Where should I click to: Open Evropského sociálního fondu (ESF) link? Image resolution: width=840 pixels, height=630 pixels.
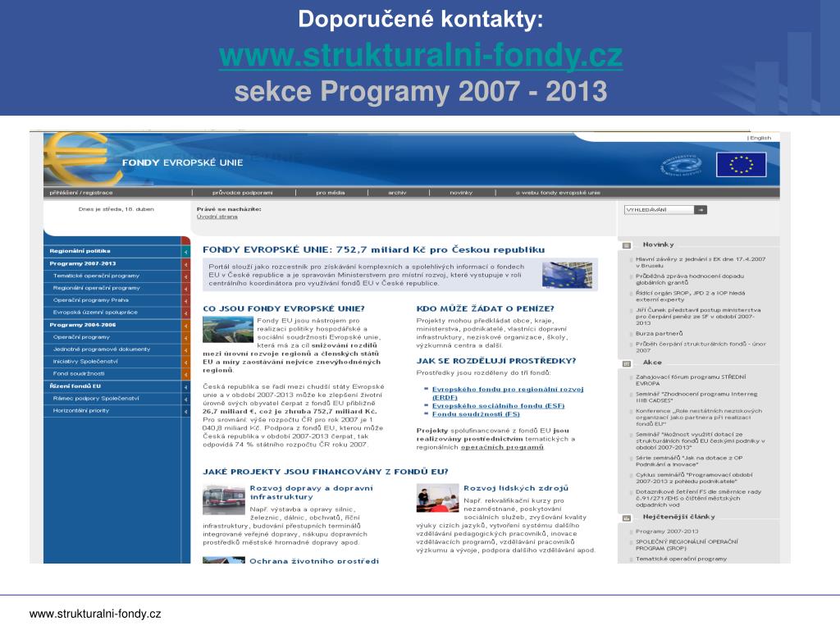pyautogui.click(x=498, y=405)
